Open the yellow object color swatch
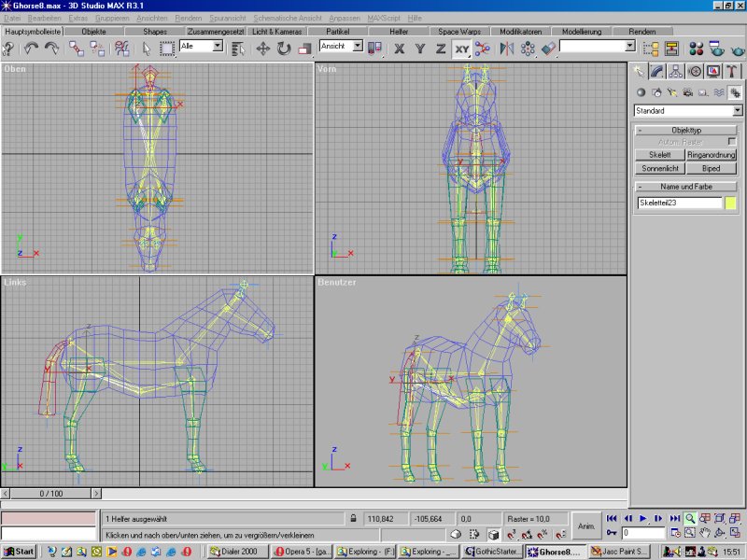This screenshot has height=560, width=747. [x=731, y=203]
